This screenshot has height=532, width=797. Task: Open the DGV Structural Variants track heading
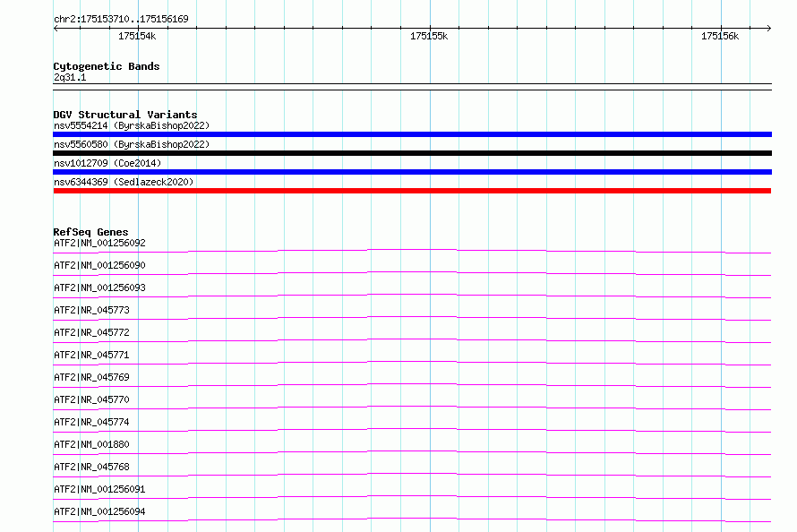(x=125, y=115)
